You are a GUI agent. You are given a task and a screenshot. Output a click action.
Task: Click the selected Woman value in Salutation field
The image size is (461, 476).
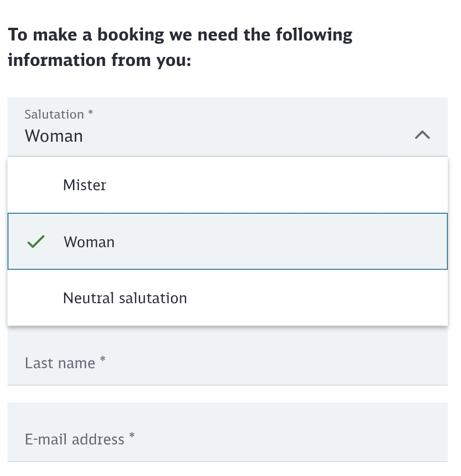coord(54,136)
